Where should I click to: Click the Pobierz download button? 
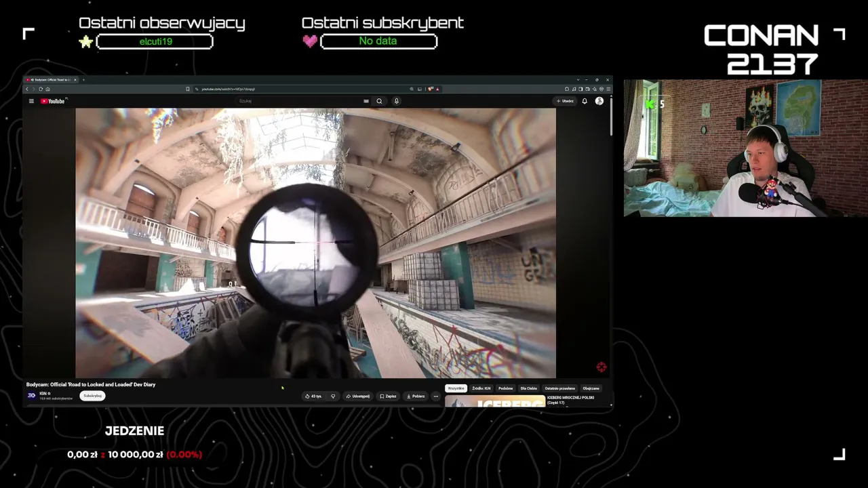pyautogui.click(x=416, y=396)
